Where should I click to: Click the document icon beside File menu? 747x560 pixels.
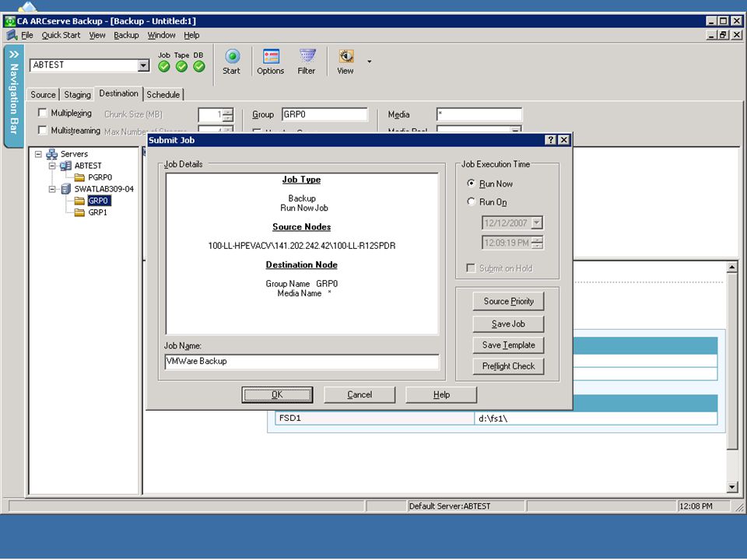[12, 35]
